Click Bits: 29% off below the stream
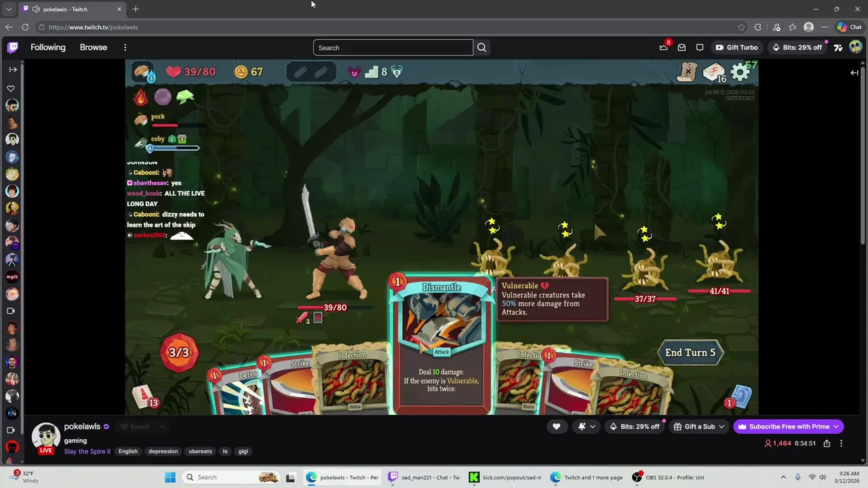The image size is (868, 488). point(634,426)
